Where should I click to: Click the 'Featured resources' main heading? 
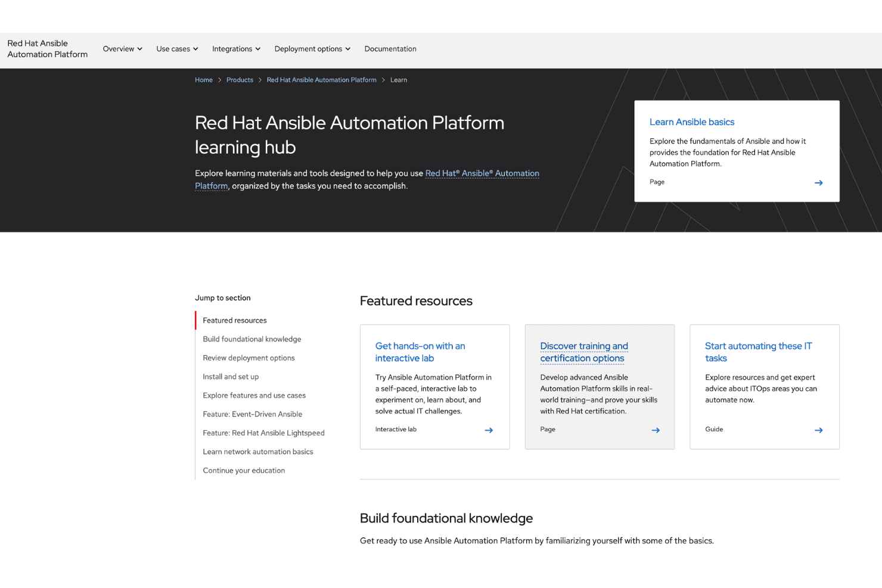pos(416,301)
